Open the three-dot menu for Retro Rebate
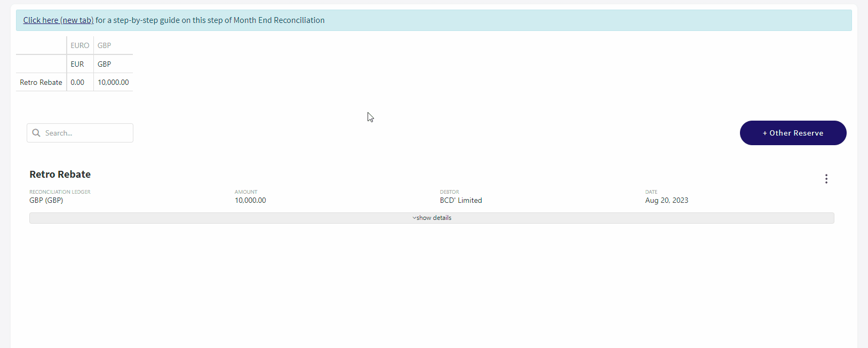This screenshot has height=348, width=868. (x=826, y=179)
